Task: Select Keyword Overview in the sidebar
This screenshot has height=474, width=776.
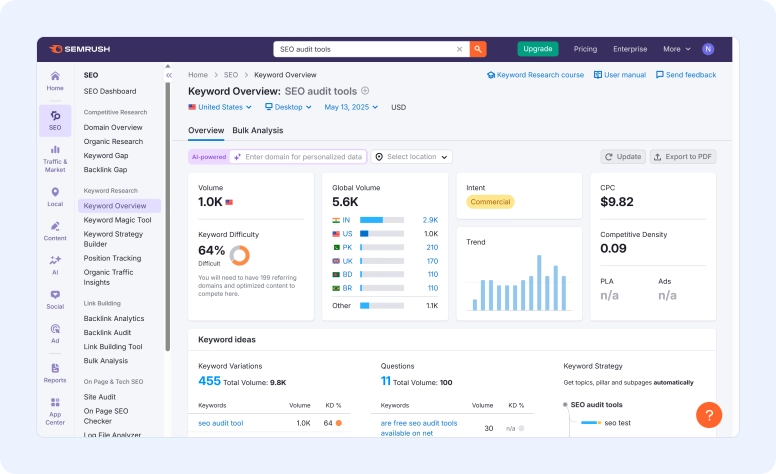Action: pos(119,206)
